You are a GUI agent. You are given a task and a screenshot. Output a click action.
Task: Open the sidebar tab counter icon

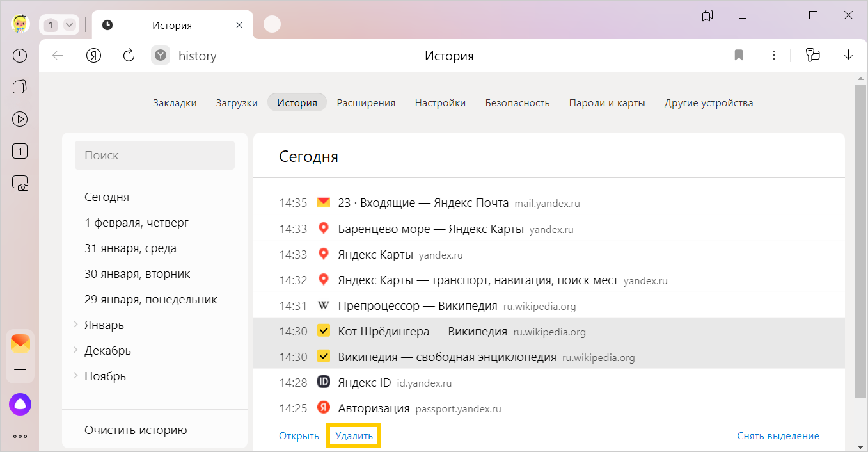[x=20, y=152]
